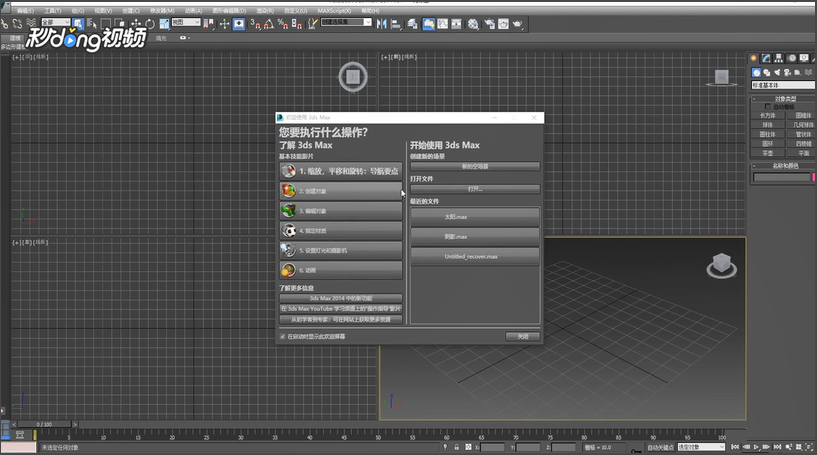Image resolution: width=817 pixels, height=455 pixels.
Task: Uncheck 'show this welcome screen at startup' checkbox
Action: point(282,337)
